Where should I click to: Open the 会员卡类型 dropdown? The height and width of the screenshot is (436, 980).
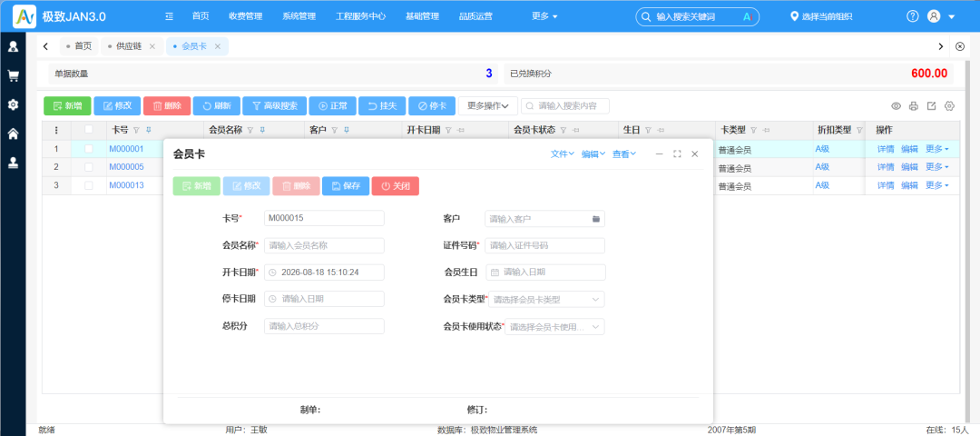tap(546, 300)
